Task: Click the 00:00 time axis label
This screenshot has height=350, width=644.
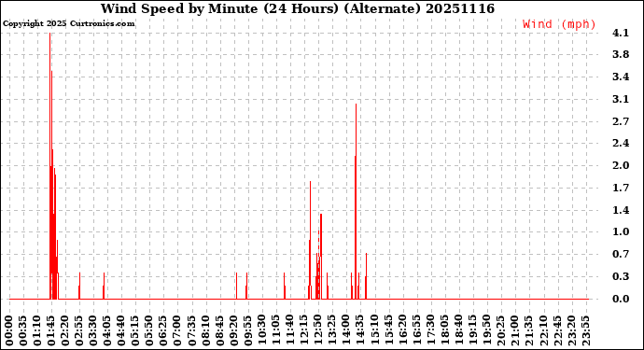Action: pyautogui.click(x=9, y=331)
